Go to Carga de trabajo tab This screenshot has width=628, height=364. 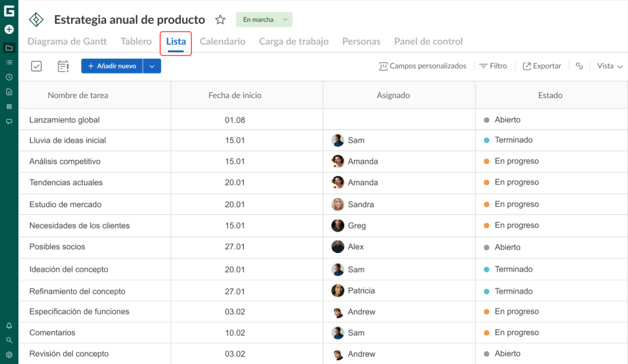[294, 41]
